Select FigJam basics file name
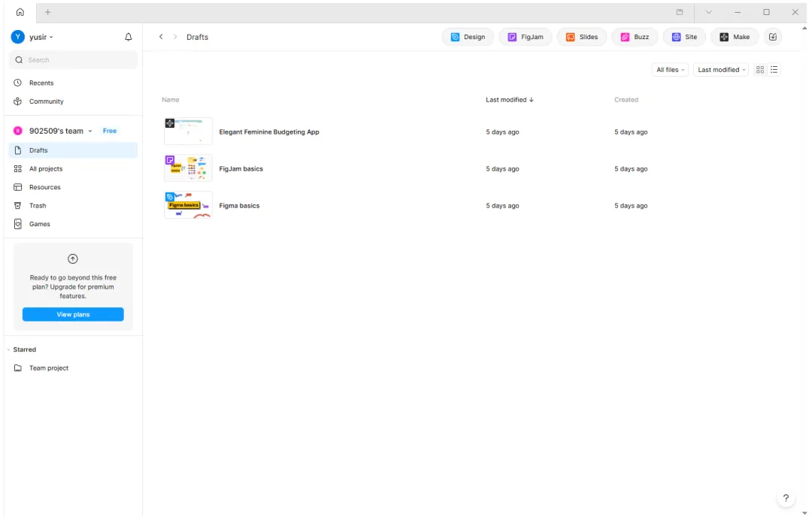The height and width of the screenshot is (532, 812). [241, 169]
